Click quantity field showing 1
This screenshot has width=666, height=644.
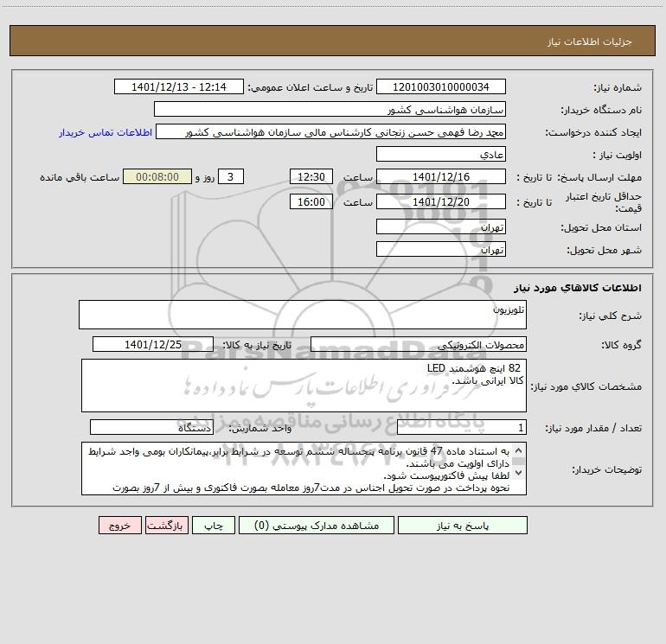point(462,428)
